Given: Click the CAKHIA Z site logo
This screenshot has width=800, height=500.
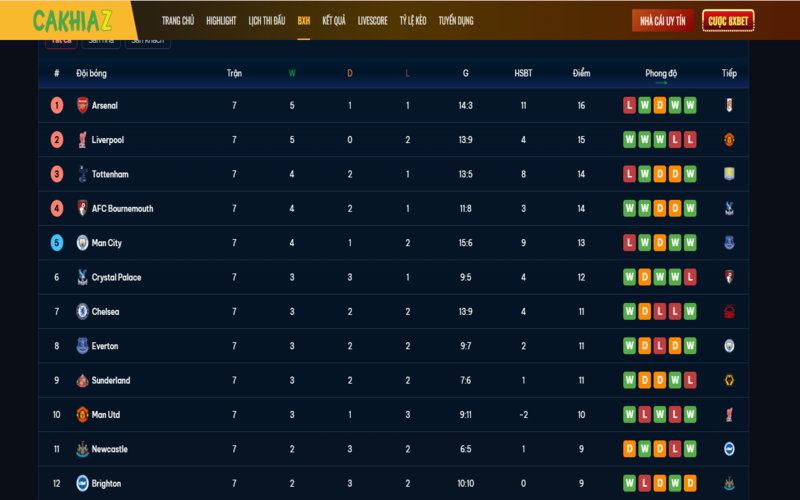Looking at the screenshot, I should 70,20.
